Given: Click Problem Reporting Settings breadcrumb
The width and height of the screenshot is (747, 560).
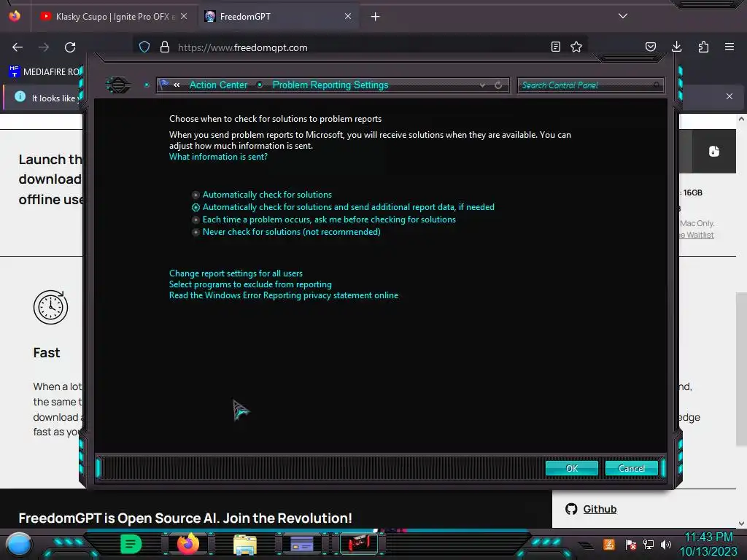Looking at the screenshot, I should click(330, 85).
